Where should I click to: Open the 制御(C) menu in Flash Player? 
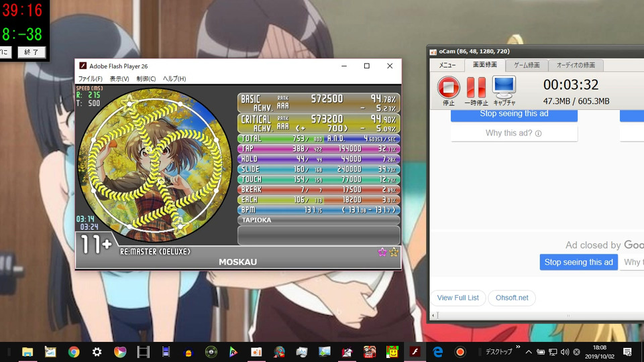146,79
